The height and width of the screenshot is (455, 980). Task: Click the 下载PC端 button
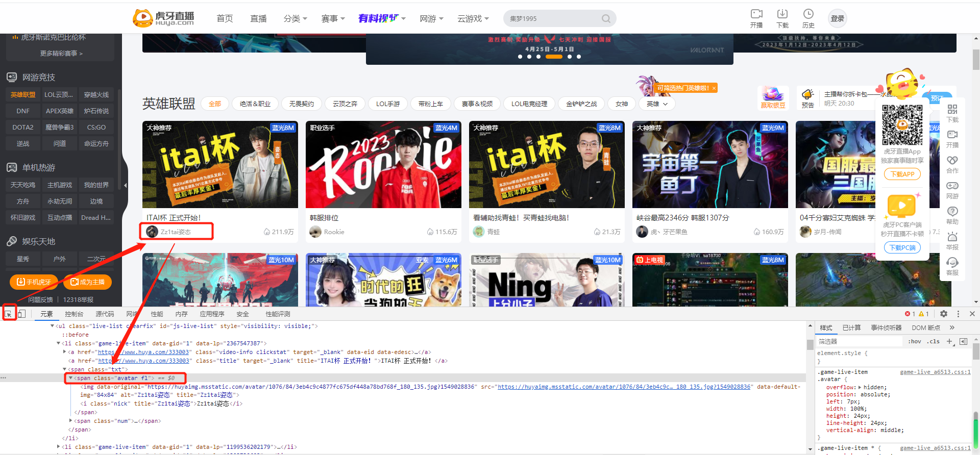pyautogui.click(x=902, y=247)
